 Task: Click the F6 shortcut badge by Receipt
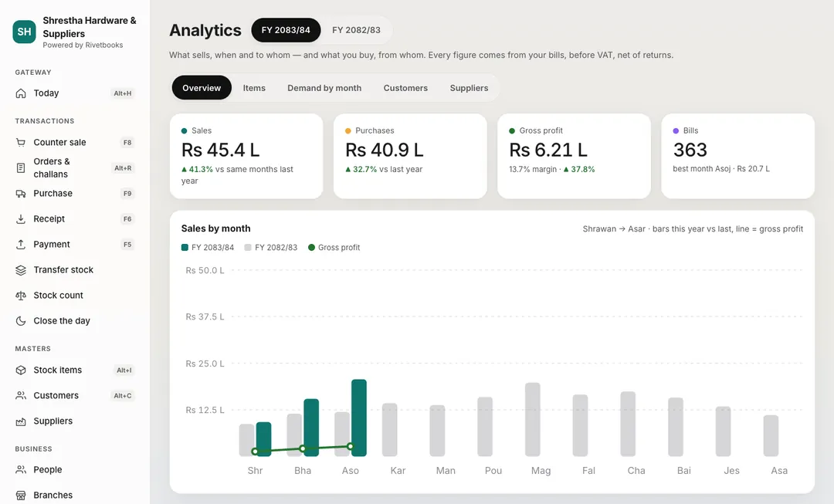tap(127, 219)
